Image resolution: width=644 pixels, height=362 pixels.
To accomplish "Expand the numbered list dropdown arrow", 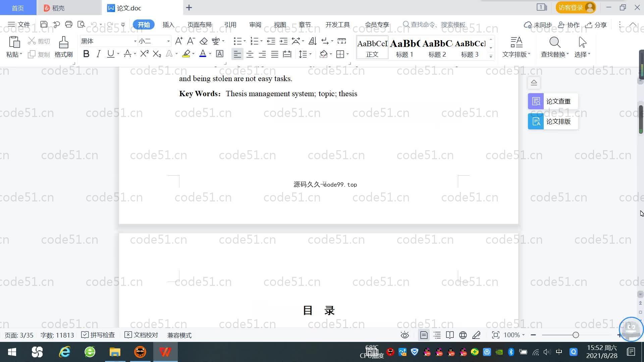I will tap(261, 41).
